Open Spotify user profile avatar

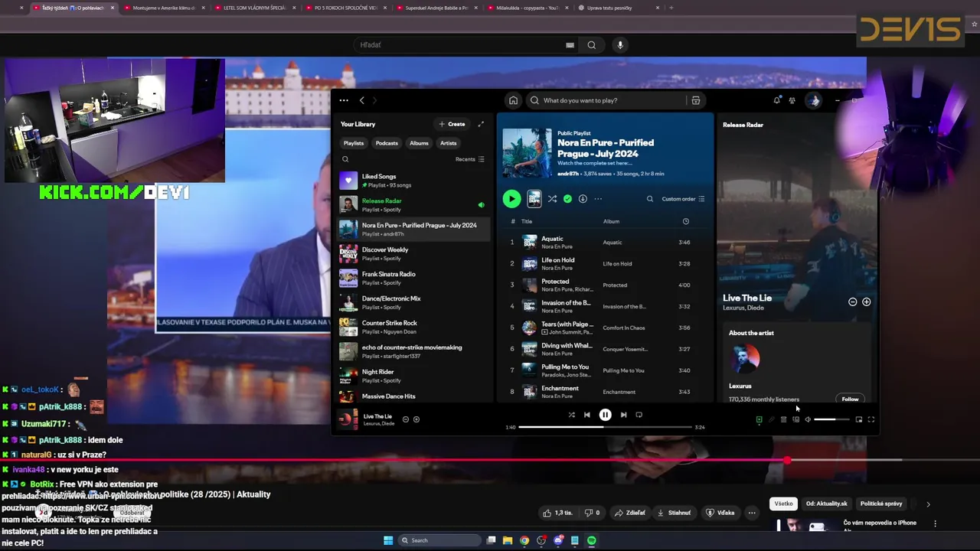814,100
